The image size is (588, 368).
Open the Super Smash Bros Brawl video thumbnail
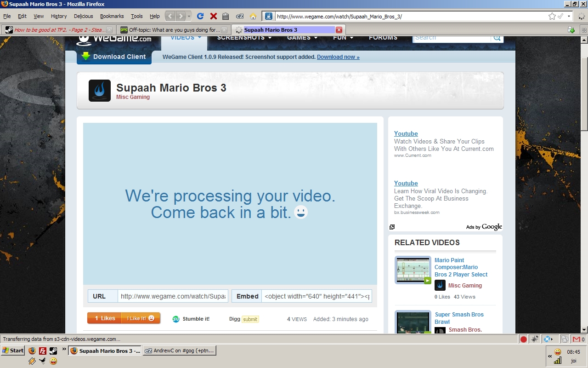tap(413, 322)
